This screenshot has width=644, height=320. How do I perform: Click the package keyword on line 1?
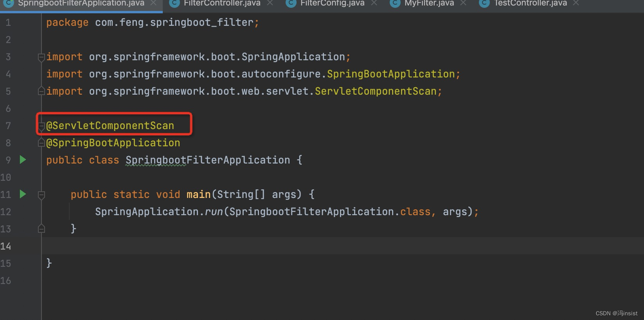(67, 23)
